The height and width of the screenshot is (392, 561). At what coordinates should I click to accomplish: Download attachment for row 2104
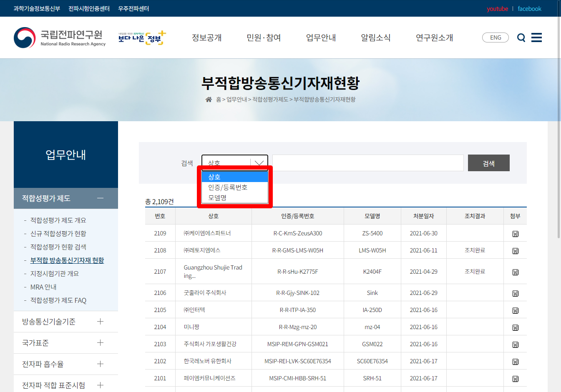(515, 327)
